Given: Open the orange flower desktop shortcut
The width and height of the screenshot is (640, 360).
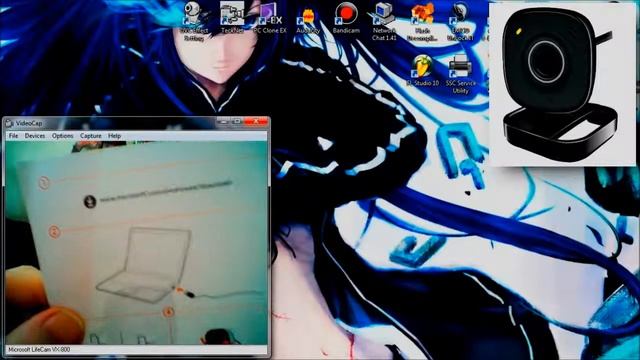Looking at the screenshot, I should pyautogui.click(x=422, y=22).
